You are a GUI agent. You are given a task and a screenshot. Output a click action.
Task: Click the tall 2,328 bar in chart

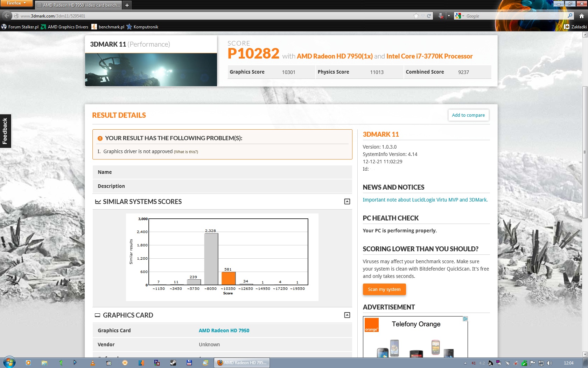pyautogui.click(x=211, y=259)
